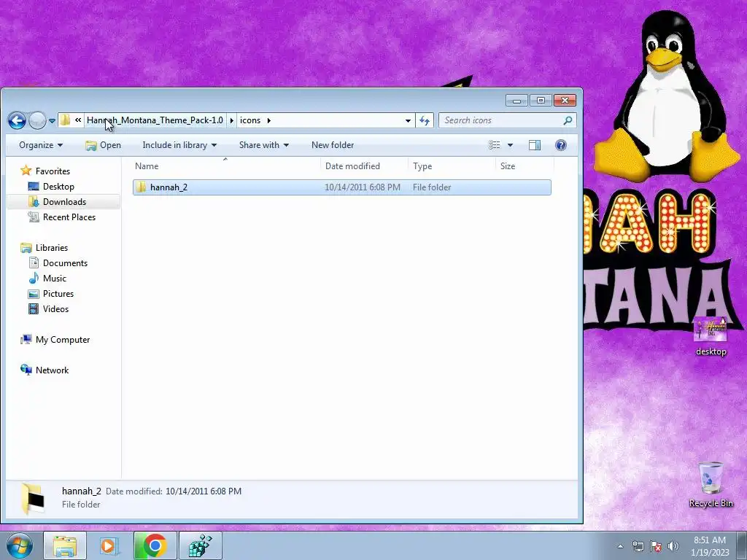Screen dimensions: 747x560
Task: Open Action Center flag icon
Action: [656, 546]
